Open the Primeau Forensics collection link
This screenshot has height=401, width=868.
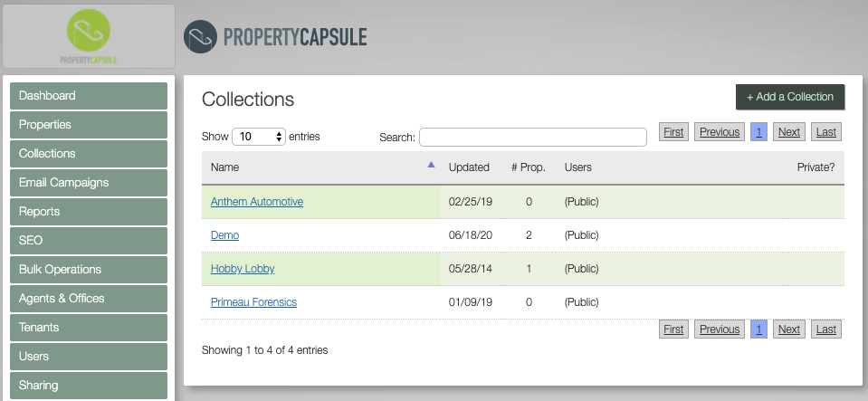click(x=253, y=301)
